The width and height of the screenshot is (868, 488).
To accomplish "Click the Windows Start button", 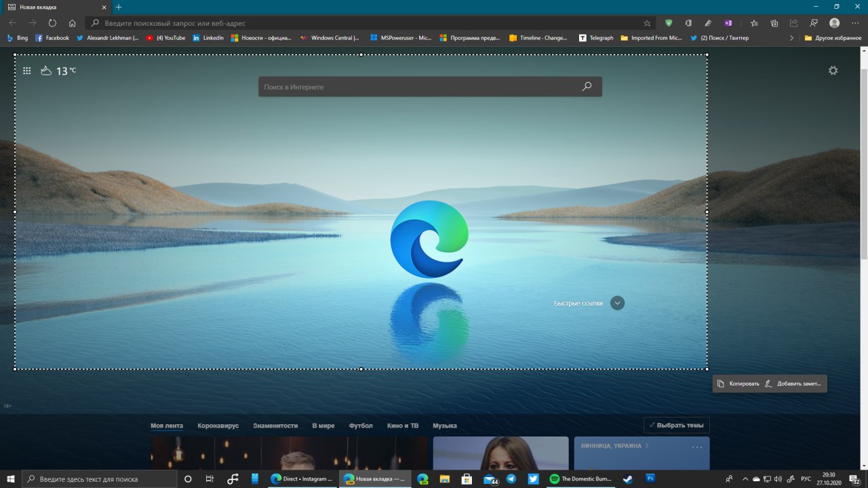I will (x=11, y=479).
